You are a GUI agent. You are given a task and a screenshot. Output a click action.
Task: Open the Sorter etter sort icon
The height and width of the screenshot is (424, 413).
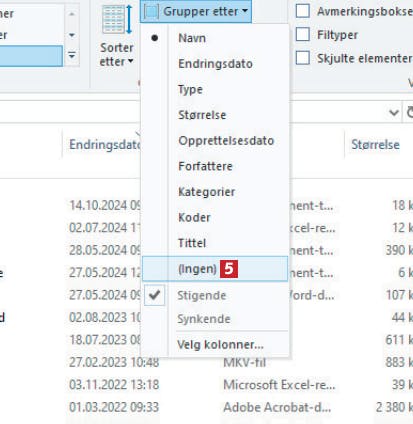pos(117,20)
